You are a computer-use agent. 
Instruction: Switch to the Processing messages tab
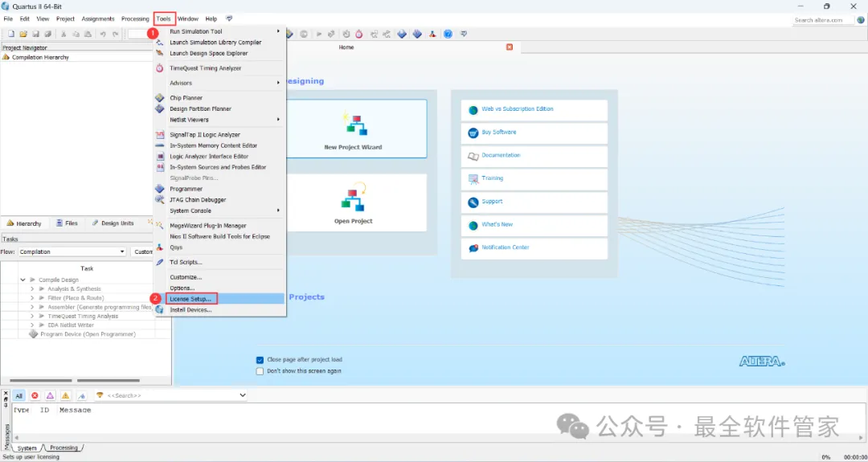(63, 448)
